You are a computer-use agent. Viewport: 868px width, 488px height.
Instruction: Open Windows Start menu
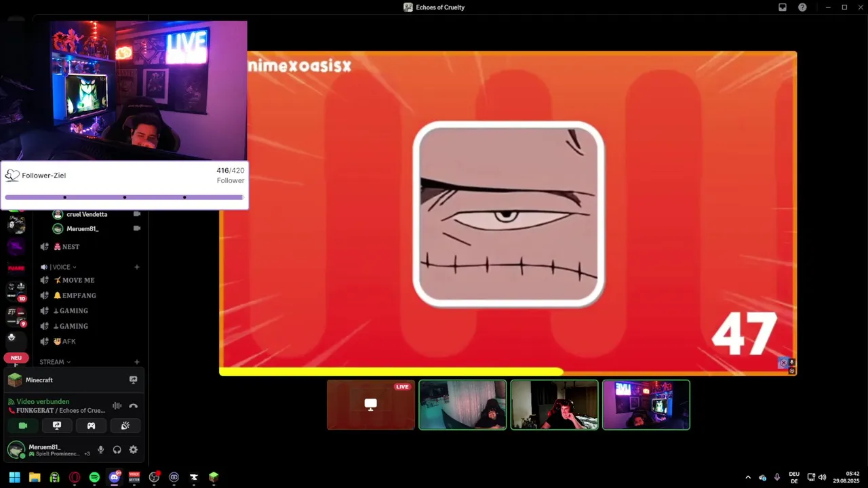(x=14, y=477)
